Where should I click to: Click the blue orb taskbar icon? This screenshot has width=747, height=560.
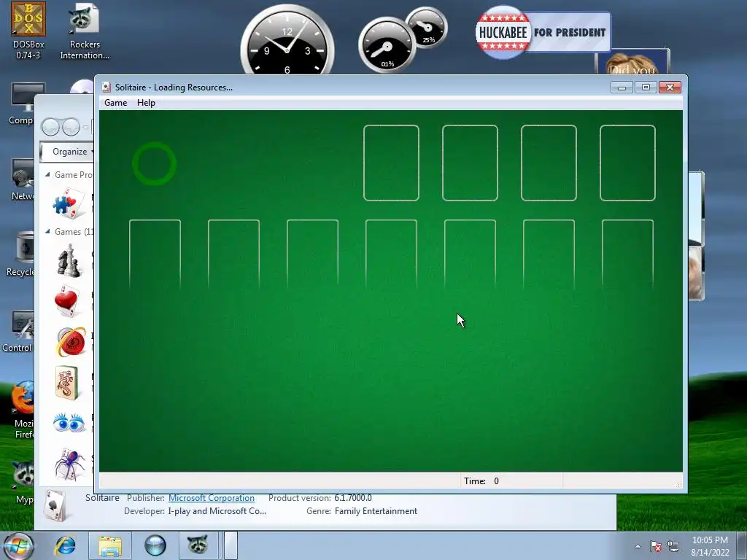pyautogui.click(x=155, y=545)
